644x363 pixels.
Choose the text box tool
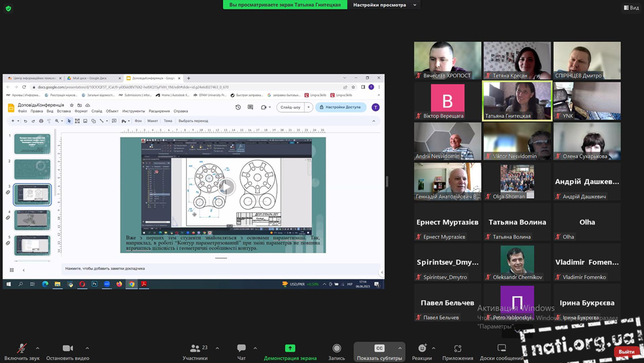coord(77,121)
